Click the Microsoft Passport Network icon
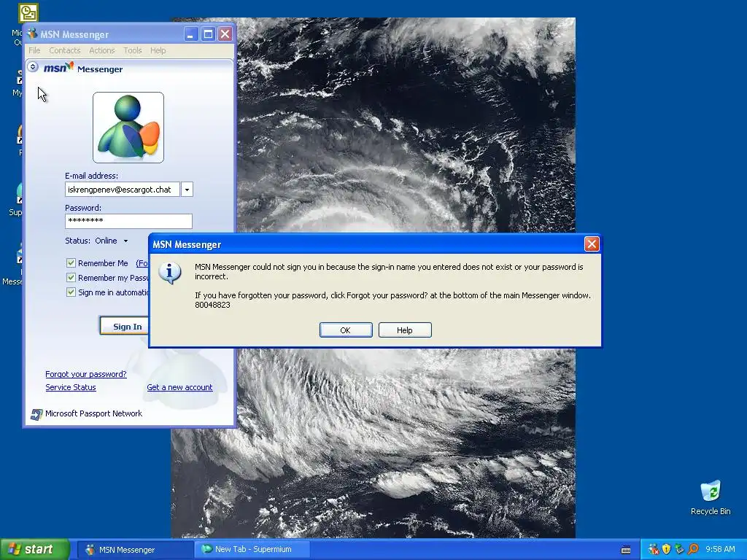Screen dimensions: 747x560 pos(36,414)
